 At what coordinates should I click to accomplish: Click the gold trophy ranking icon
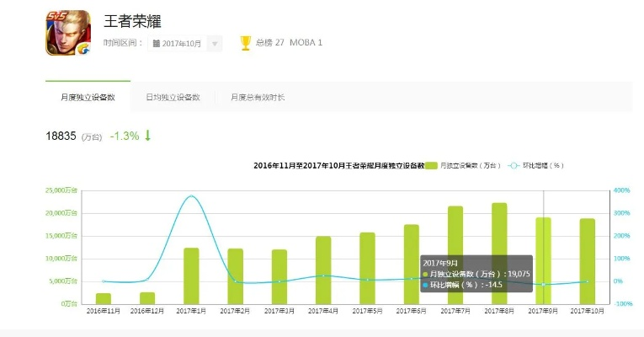(x=246, y=43)
